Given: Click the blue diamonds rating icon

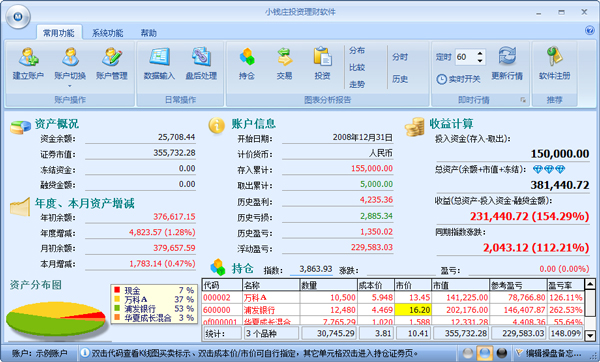Looking at the screenshot, I should (549, 169).
